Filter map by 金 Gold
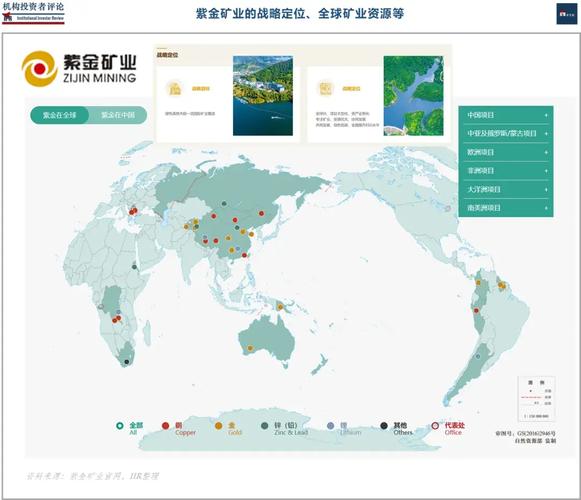581x500 pixels. pyautogui.click(x=228, y=428)
